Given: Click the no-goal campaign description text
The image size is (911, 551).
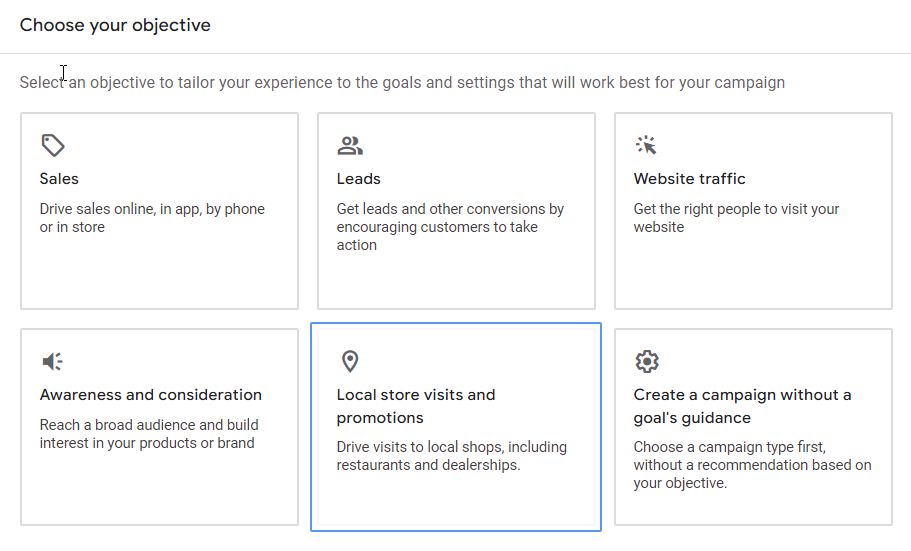Looking at the screenshot, I should pos(752,465).
